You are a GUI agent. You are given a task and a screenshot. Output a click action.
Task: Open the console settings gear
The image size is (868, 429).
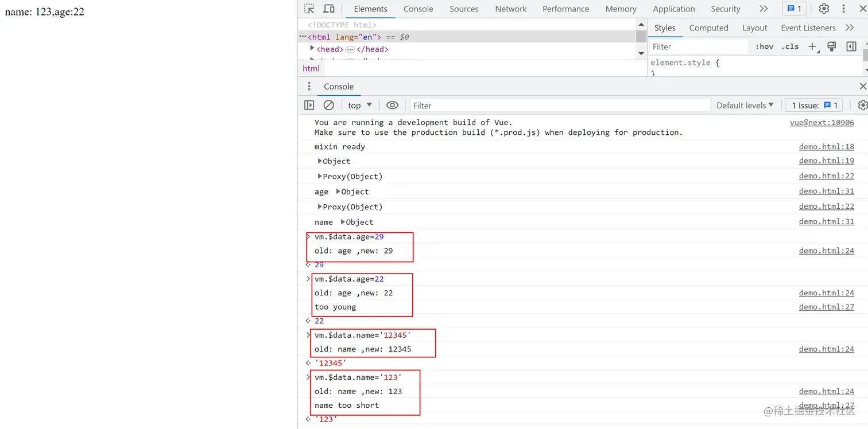pyautogui.click(x=862, y=105)
